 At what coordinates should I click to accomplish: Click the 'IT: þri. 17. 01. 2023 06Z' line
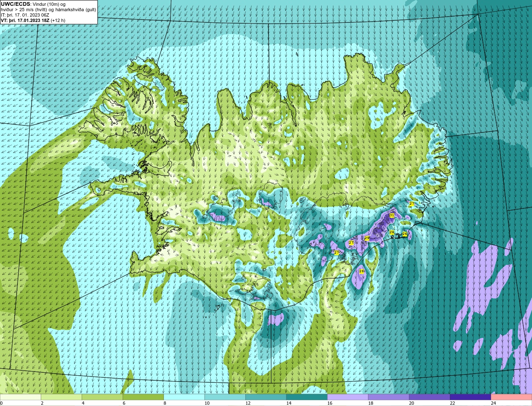(x=25, y=15)
